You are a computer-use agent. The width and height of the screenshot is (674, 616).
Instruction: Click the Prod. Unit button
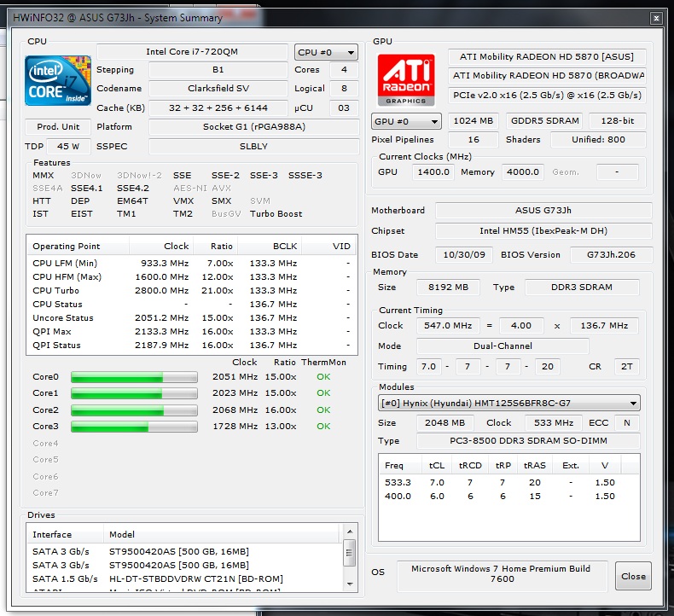[x=58, y=126]
